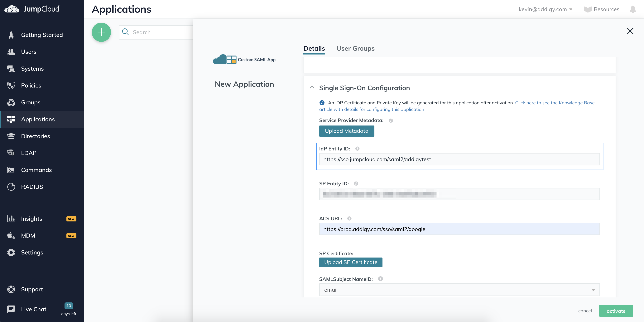The height and width of the screenshot is (322, 644).
Task: Click the Support lifebuoy icon
Action: 11,289
